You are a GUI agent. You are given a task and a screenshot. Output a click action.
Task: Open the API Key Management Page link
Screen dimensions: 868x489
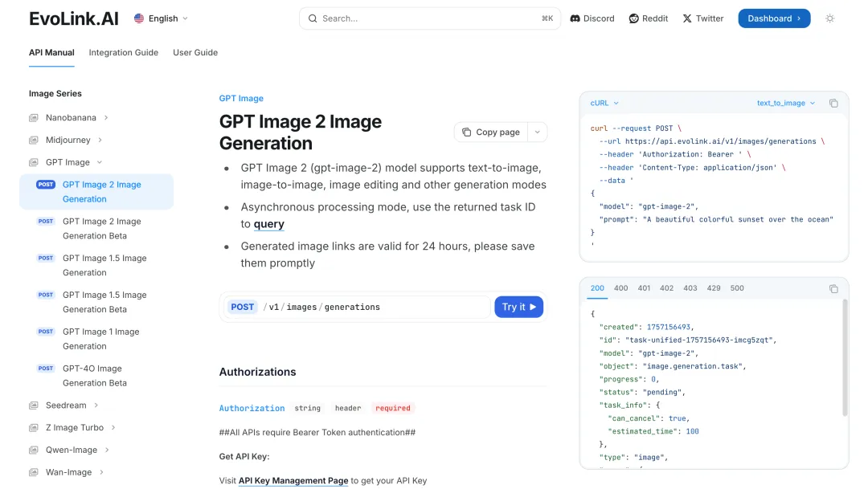point(293,481)
